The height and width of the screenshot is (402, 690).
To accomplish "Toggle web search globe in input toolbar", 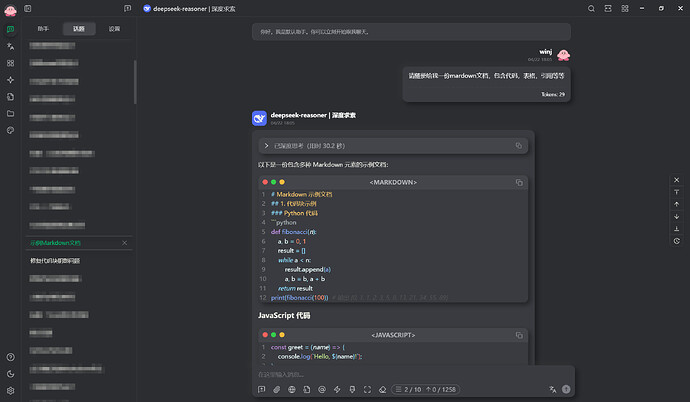I will pos(292,389).
